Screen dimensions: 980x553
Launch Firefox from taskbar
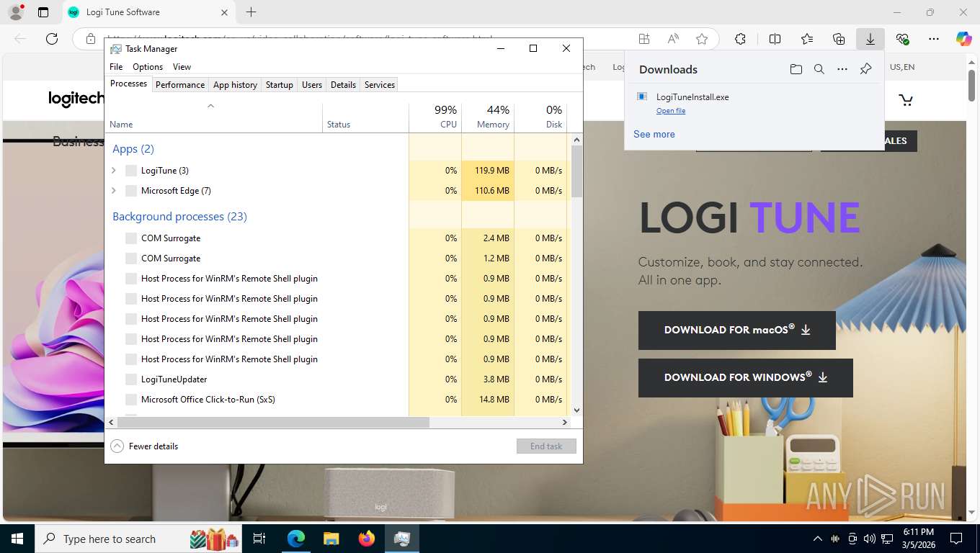point(367,539)
